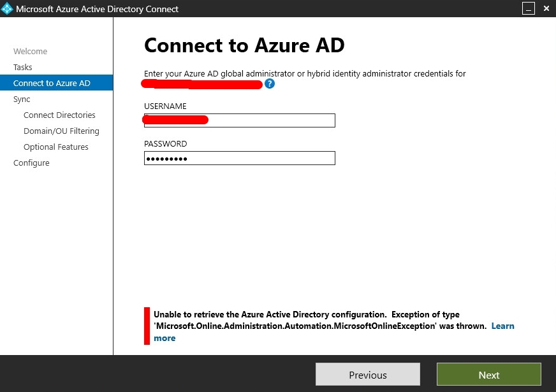
Task: Select Connect to Azure AD step
Action: [x=56, y=83]
